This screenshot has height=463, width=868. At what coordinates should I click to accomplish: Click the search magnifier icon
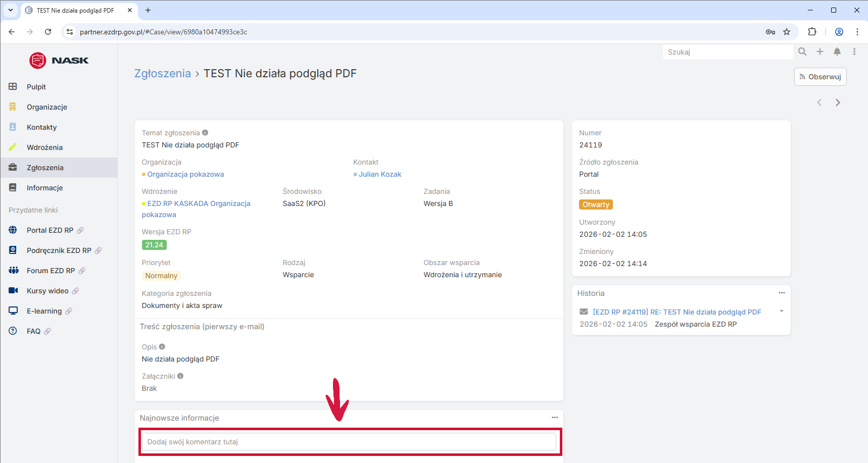tap(802, 52)
